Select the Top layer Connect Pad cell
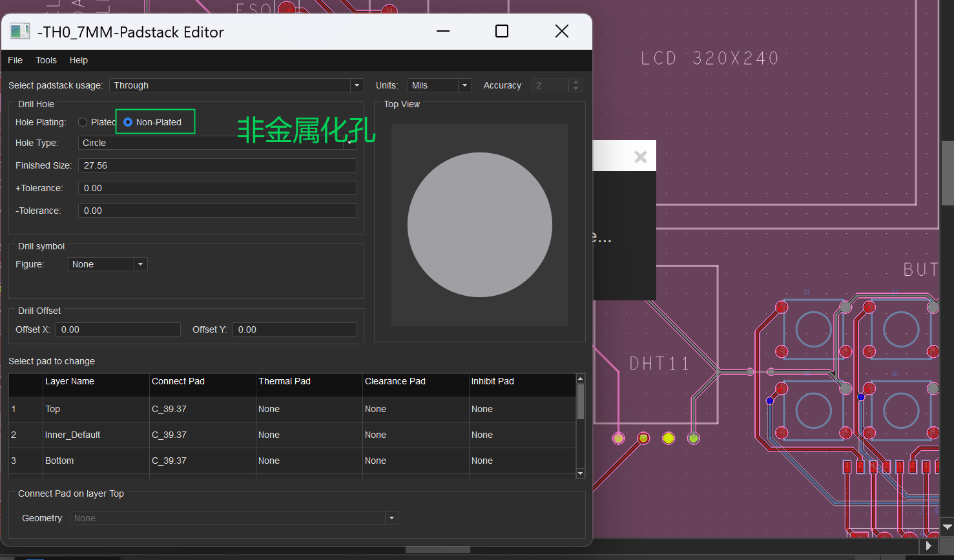Viewport: 954px width, 560px height. tap(202, 409)
